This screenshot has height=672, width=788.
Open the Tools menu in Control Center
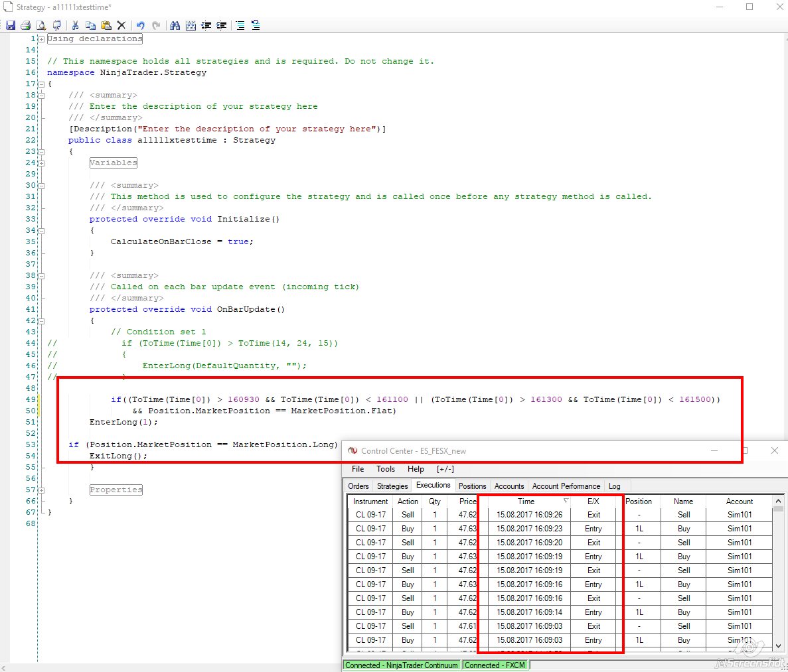coord(386,469)
